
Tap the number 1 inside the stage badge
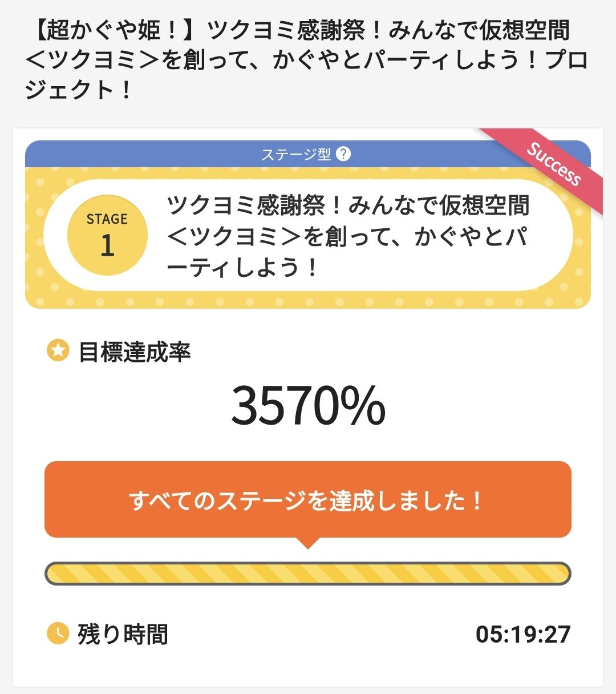pos(107,246)
